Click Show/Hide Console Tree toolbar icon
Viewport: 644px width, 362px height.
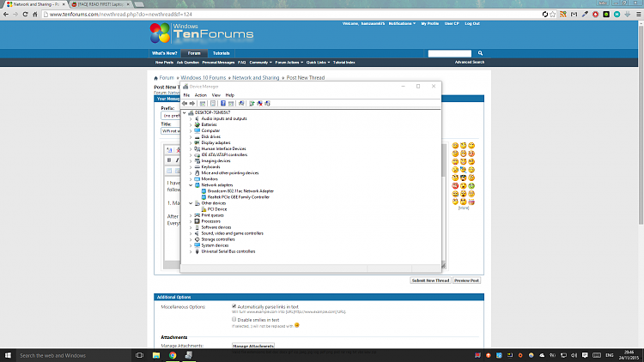tap(203, 104)
